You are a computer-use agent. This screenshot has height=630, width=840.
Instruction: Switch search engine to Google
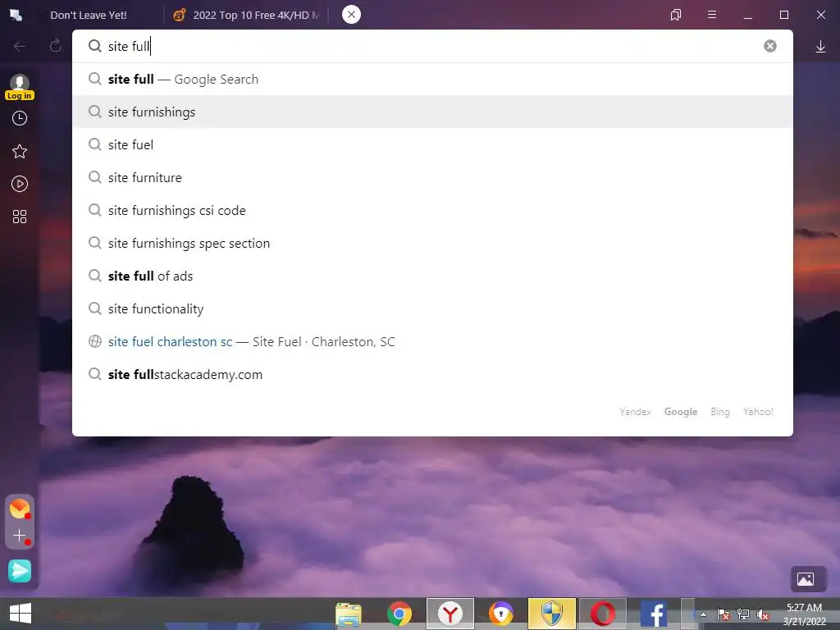coord(680,412)
